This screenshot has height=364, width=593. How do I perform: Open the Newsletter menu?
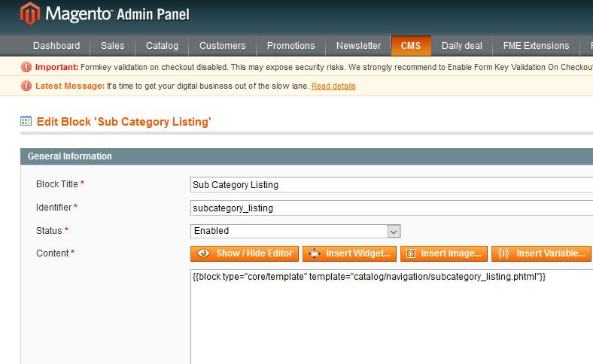[358, 46]
